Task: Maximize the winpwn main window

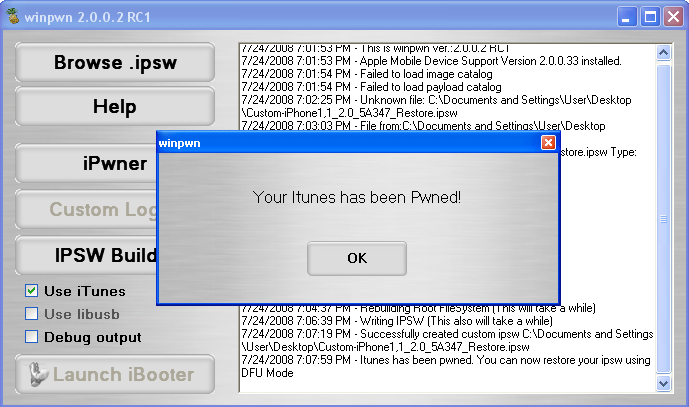Action: coord(650,17)
